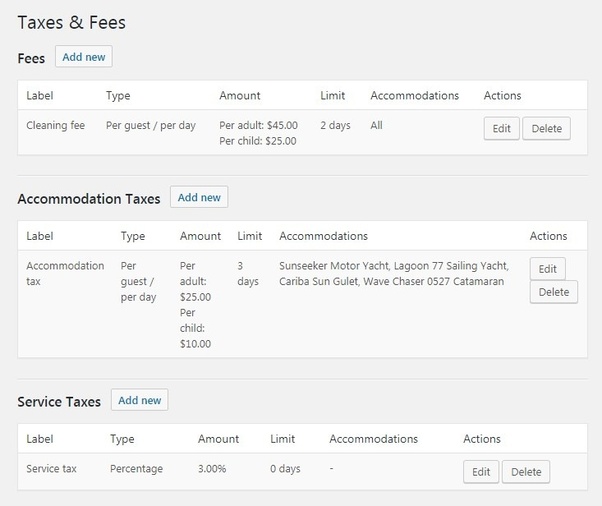602x506 pixels.
Task: Click the Cleaning fee label
Action: 56,126
